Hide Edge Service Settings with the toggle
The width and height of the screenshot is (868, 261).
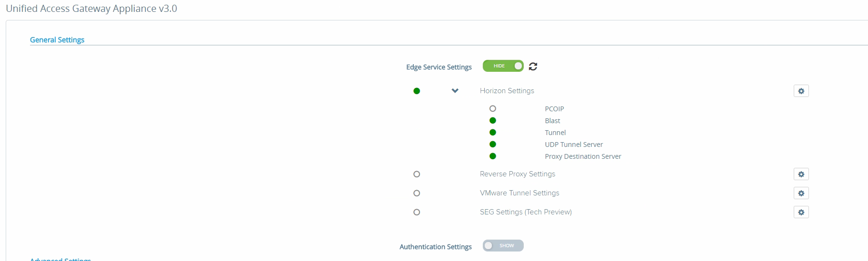[x=503, y=66]
